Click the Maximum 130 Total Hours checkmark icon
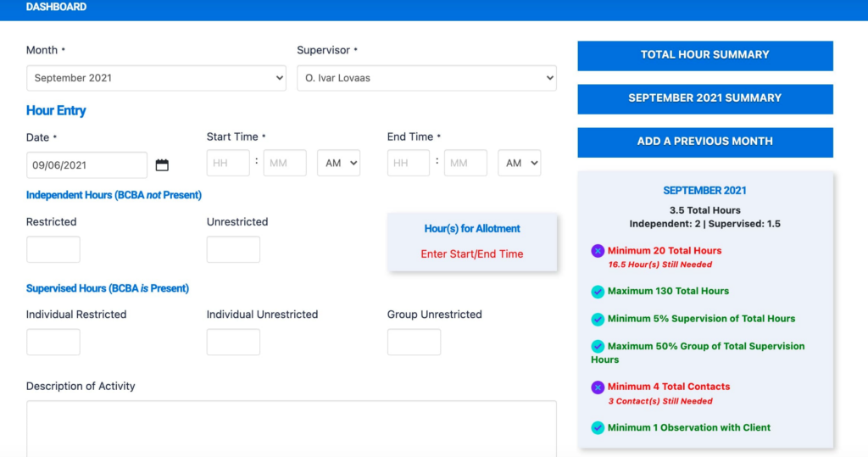Viewport: 868px width, 457px height. pyautogui.click(x=598, y=292)
